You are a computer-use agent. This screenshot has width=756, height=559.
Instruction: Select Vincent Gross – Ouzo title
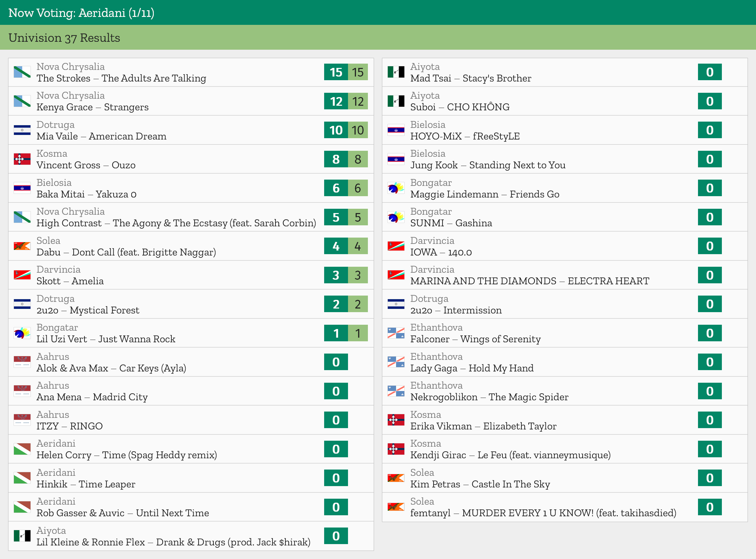click(x=86, y=165)
